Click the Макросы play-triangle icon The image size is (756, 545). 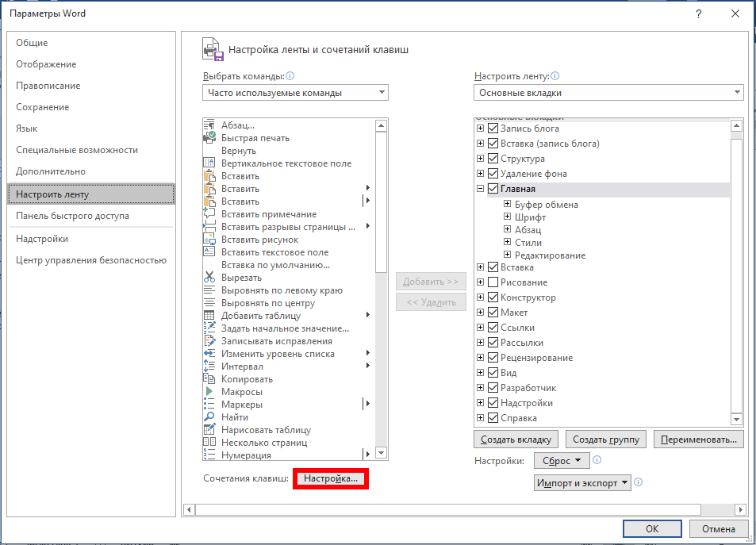pos(209,392)
